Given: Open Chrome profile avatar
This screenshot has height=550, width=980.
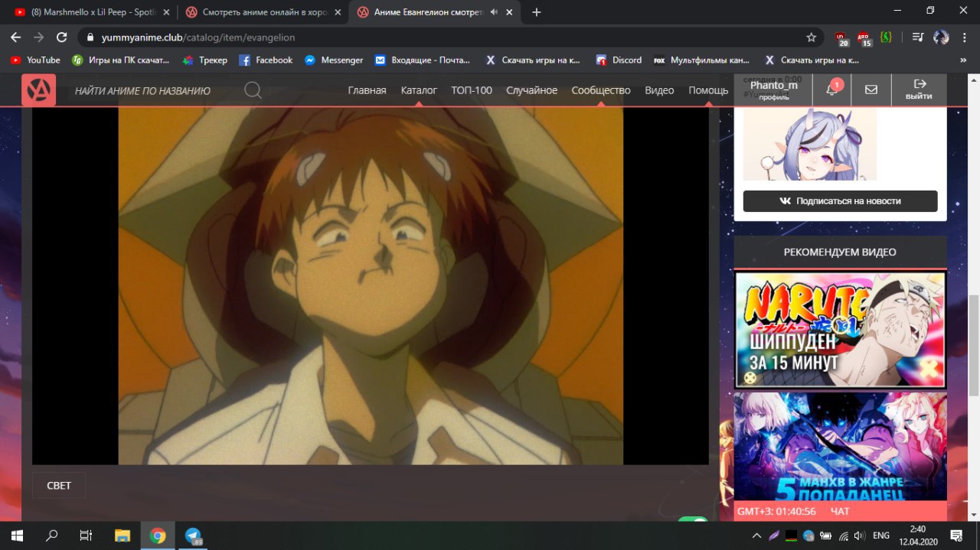Looking at the screenshot, I should point(941,37).
